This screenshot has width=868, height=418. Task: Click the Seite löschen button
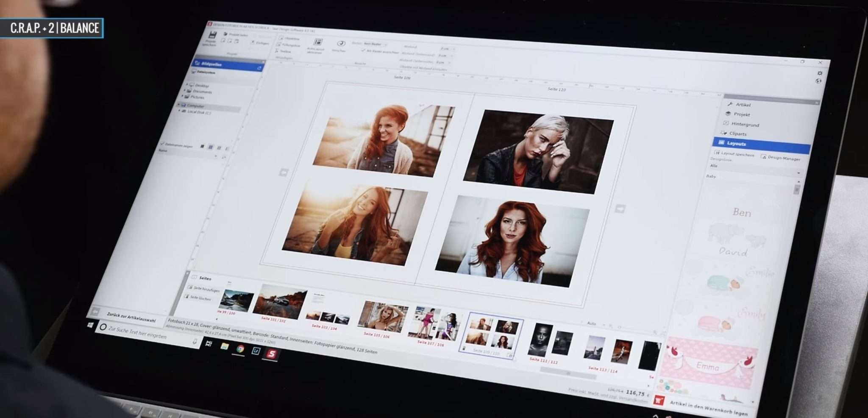pyautogui.click(x=198, y=298)
